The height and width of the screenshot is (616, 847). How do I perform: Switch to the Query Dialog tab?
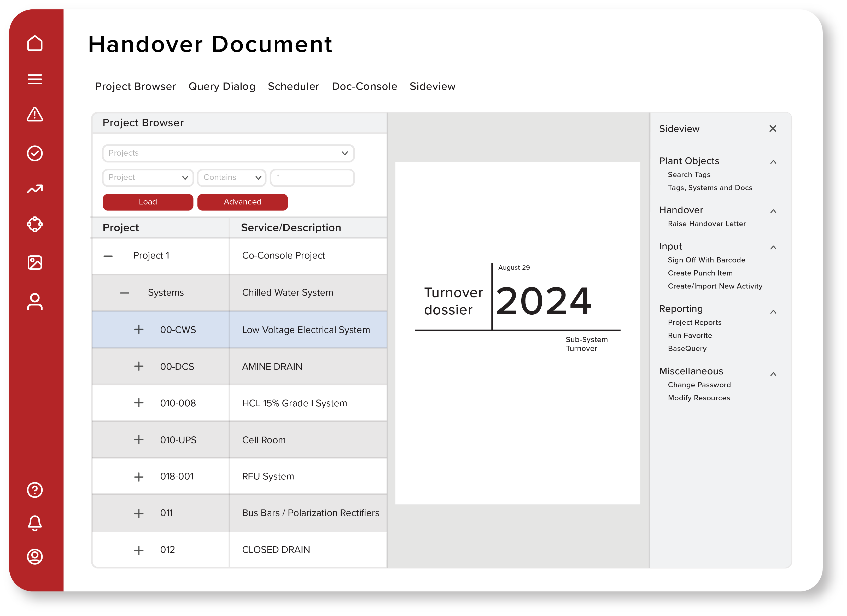coord(222,86)
